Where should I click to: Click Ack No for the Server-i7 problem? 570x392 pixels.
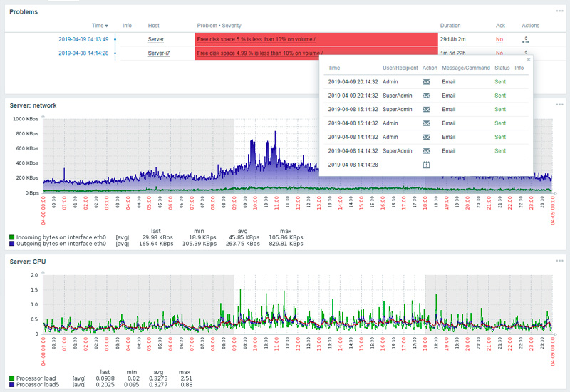pyautogui.click(x=499, y=53)
